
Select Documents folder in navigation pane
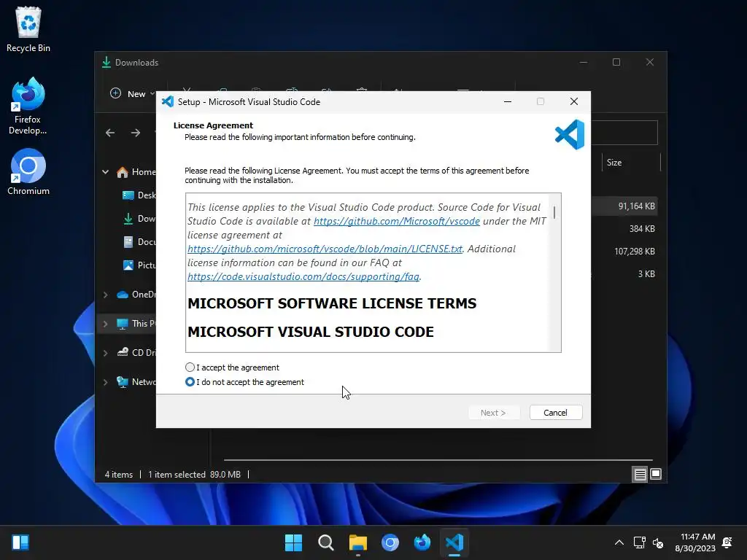(139, 242)
